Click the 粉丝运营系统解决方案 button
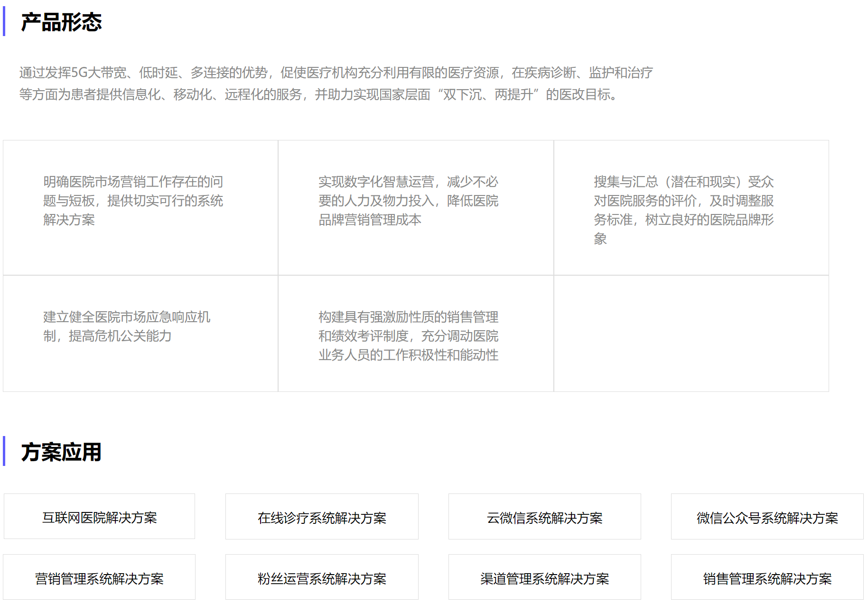 click(x=322, y=577)
